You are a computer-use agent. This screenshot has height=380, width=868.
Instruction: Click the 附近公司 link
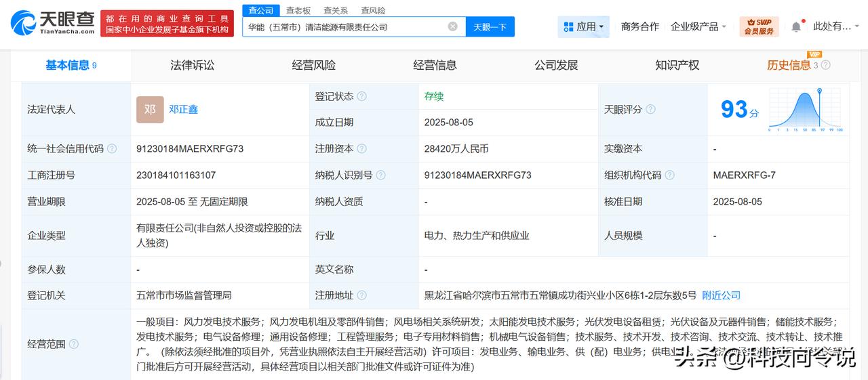721,295
